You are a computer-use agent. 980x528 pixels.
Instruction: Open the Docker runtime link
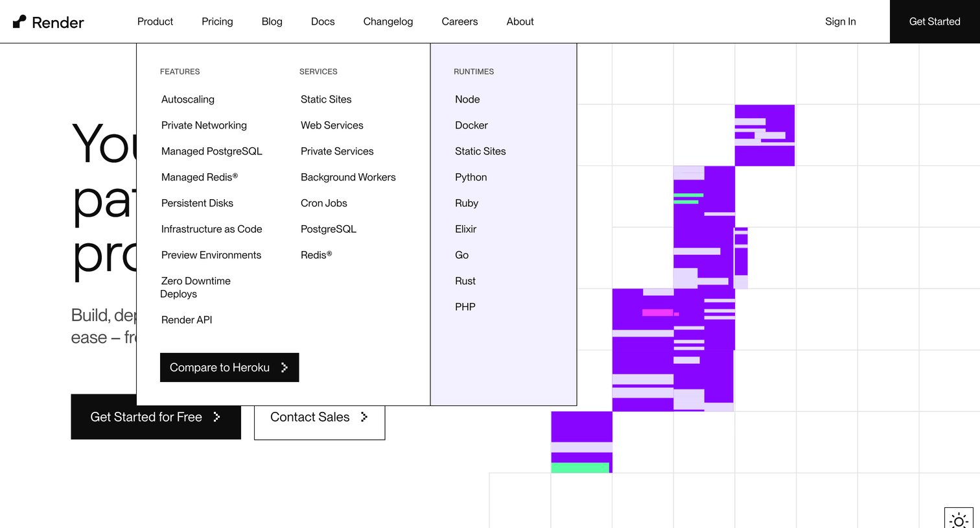coord(471,125)
